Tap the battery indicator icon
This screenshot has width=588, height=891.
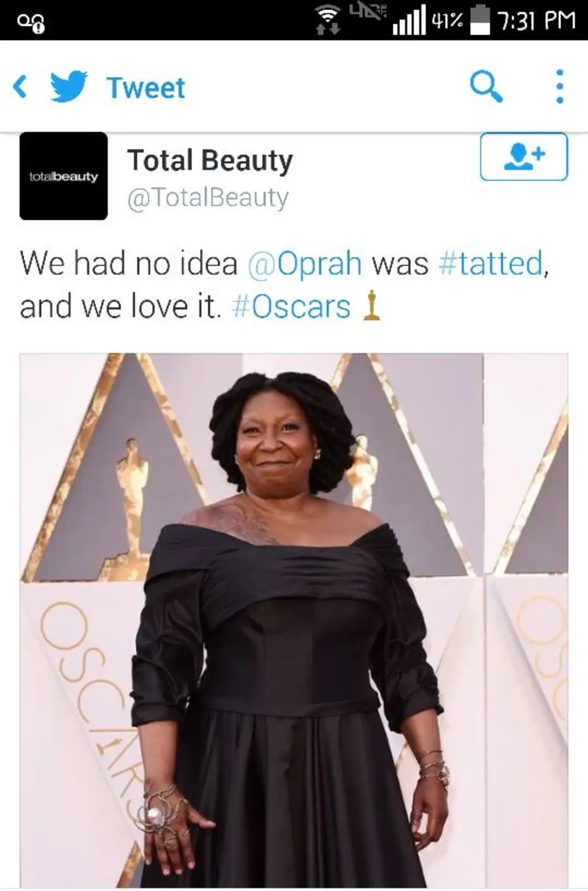tap(481, 20)
